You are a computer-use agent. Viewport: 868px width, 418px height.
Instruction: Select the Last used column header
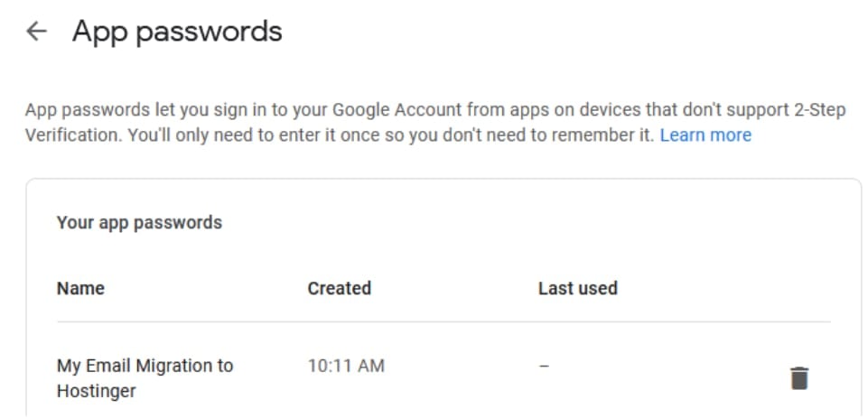coord(577,289)
